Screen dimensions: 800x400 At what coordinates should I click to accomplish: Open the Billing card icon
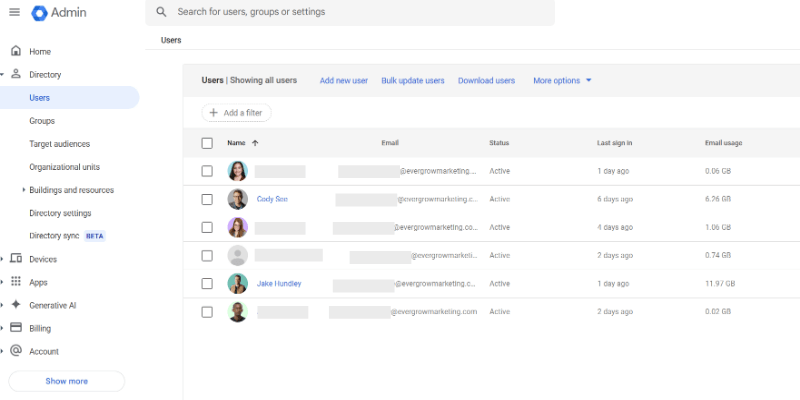16,328
